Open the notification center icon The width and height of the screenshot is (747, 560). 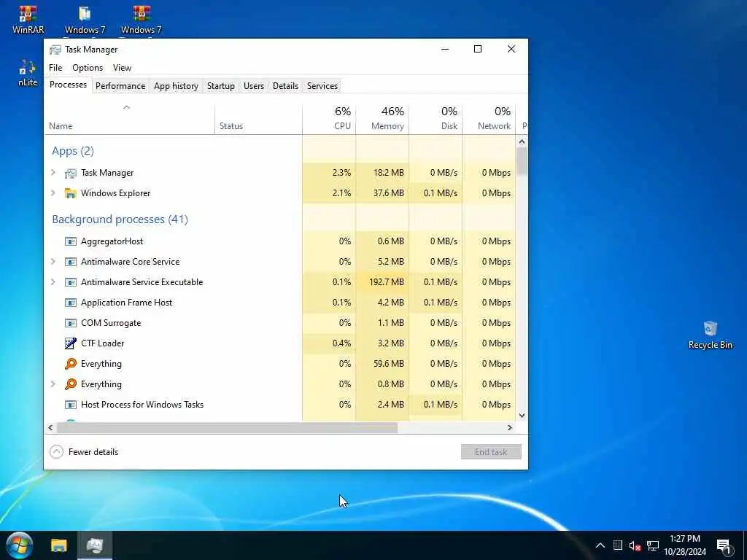click(x=724, y=546)
